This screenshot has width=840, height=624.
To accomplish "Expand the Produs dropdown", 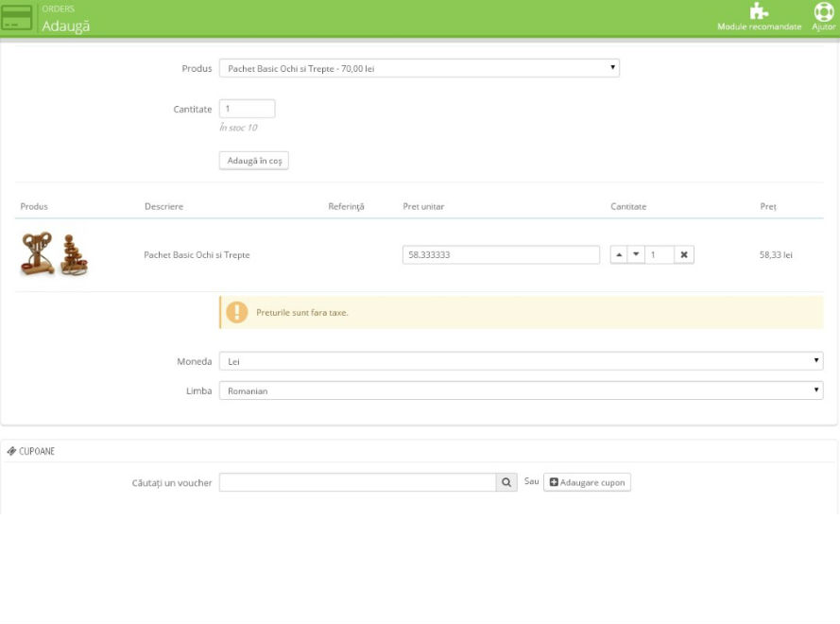I will tap(419, 68).
